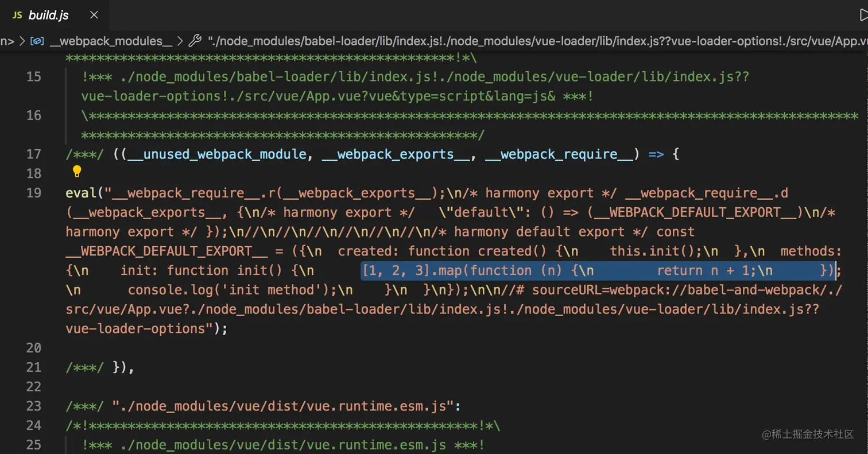This screenshot has width=868, height=454.
Task: Click the vue.runtime.esm.js comment on line 25
Action: [284, 445]
